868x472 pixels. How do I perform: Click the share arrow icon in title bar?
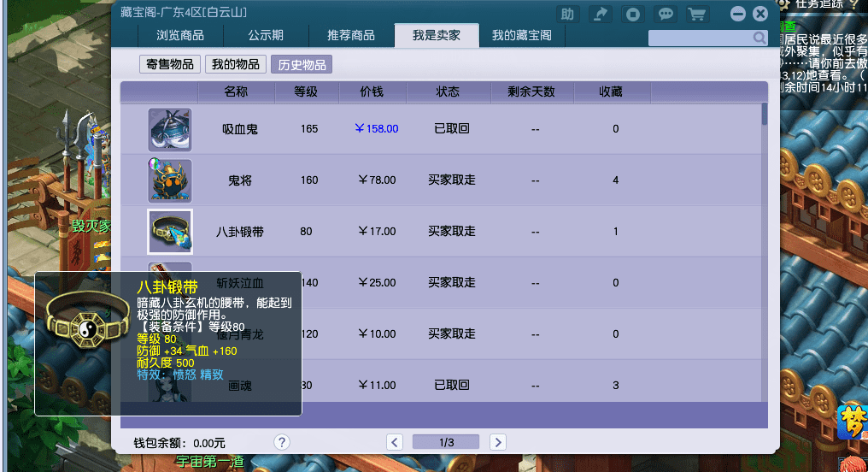click(x=600, y=15)
